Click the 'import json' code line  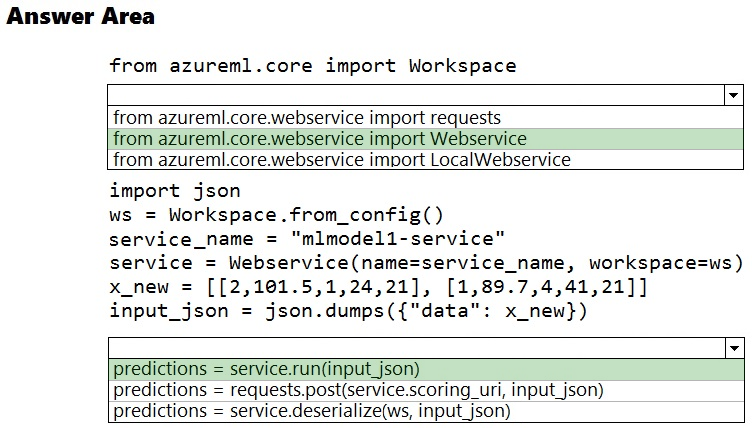175,191
